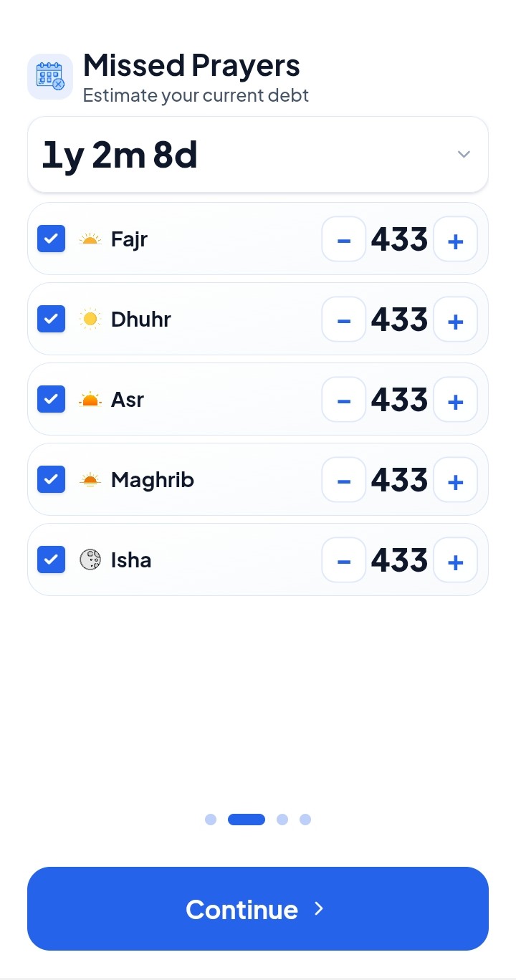Click the Isha moon icon
The image size is (516, 980).
[x=90, y=560]
